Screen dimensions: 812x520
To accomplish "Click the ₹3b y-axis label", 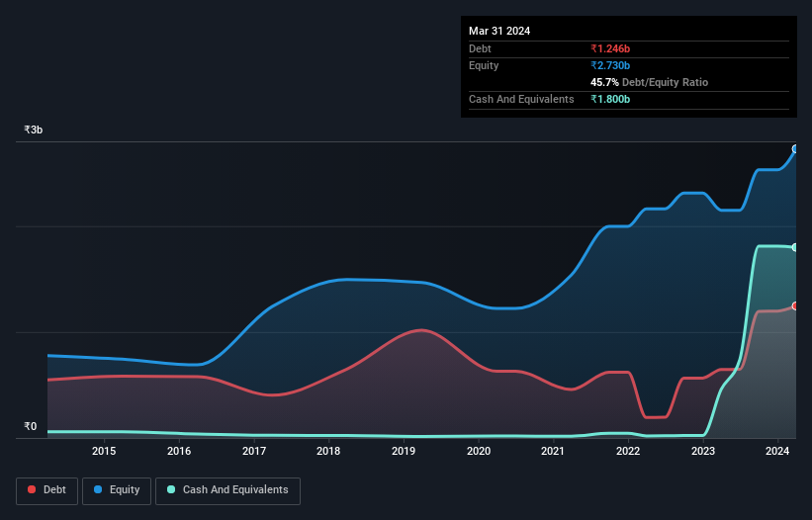I will [34, 130].
